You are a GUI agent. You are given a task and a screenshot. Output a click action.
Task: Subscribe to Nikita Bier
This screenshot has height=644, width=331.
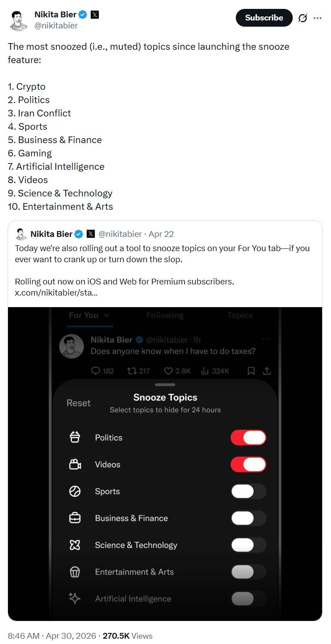[x=264, y=18]
